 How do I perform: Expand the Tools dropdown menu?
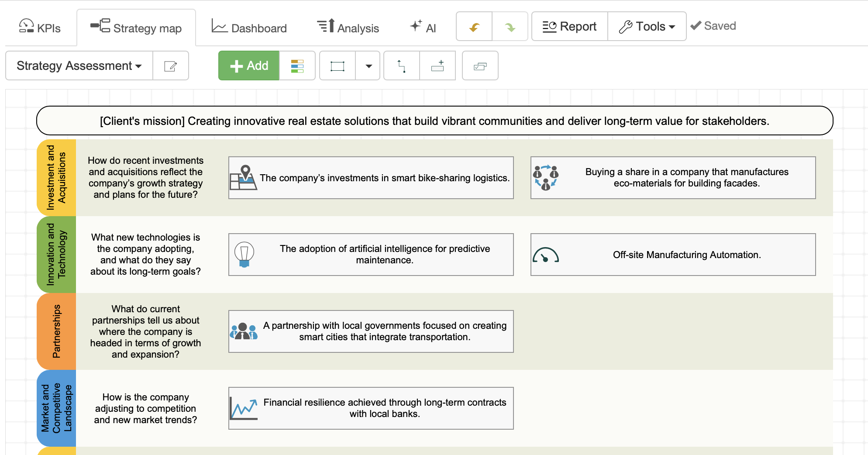point(647,27)
